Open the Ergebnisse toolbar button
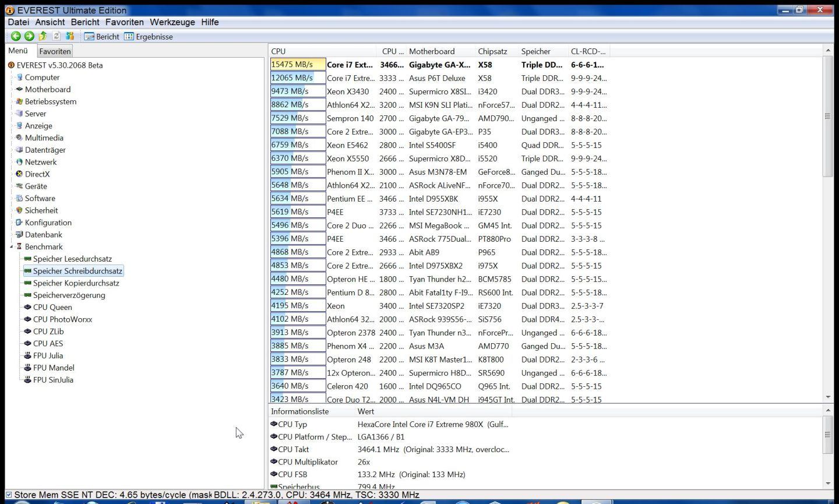This screenshot has height=504, width=839. coord(148,37)
